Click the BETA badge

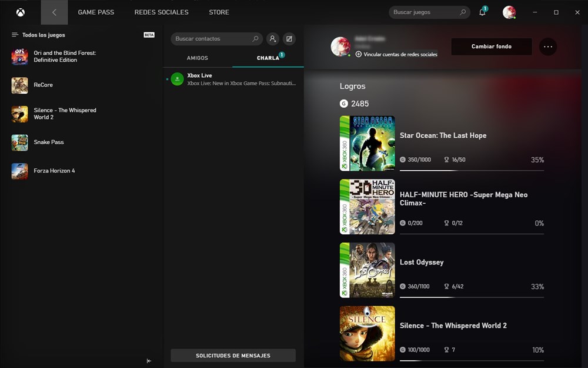tap(149, 35)
